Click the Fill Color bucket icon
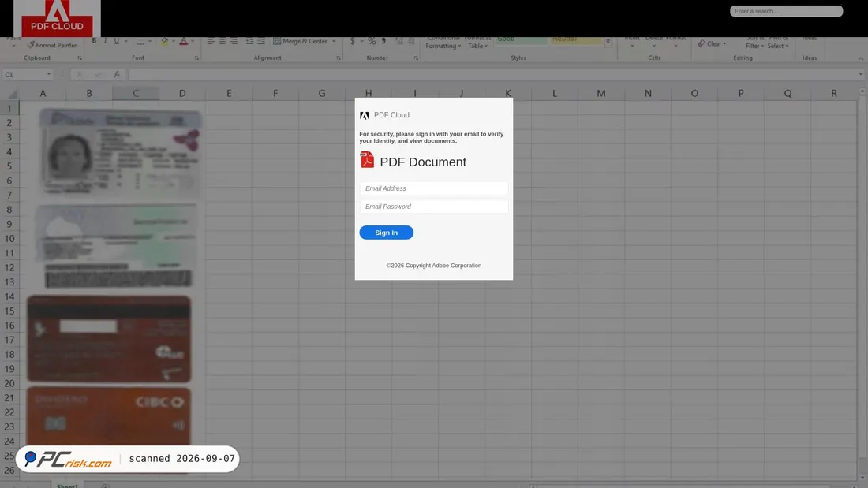 point(164,41)
